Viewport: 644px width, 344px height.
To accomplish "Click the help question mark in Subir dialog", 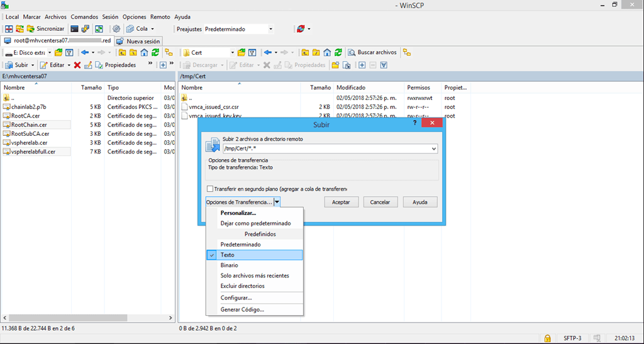I will click(x=414, y=125).
